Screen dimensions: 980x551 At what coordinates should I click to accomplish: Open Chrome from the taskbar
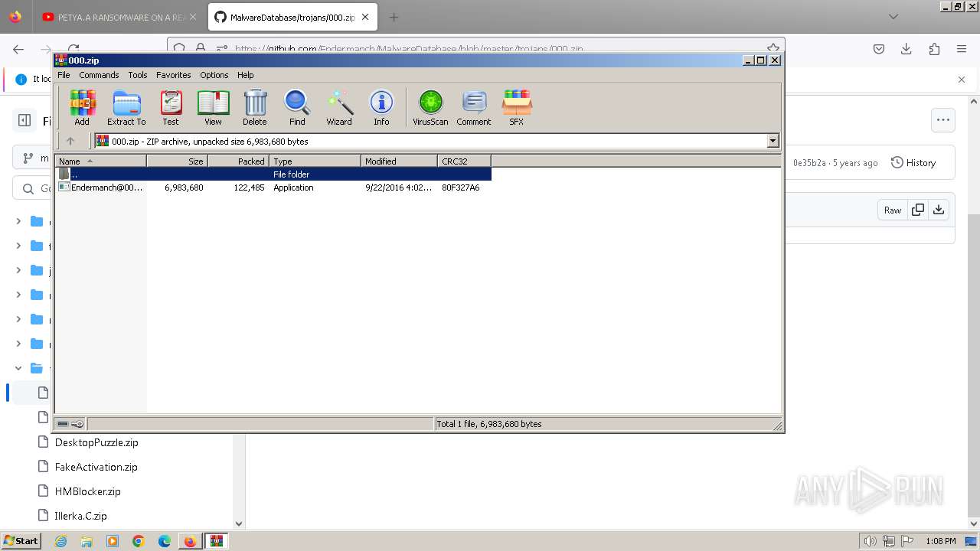tap(139, 541)
